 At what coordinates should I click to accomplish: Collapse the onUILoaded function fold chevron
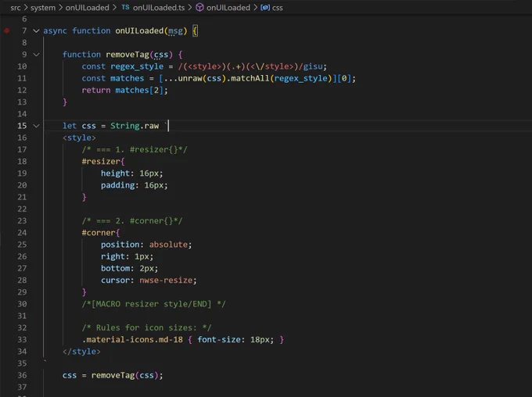tap(36, 30)
